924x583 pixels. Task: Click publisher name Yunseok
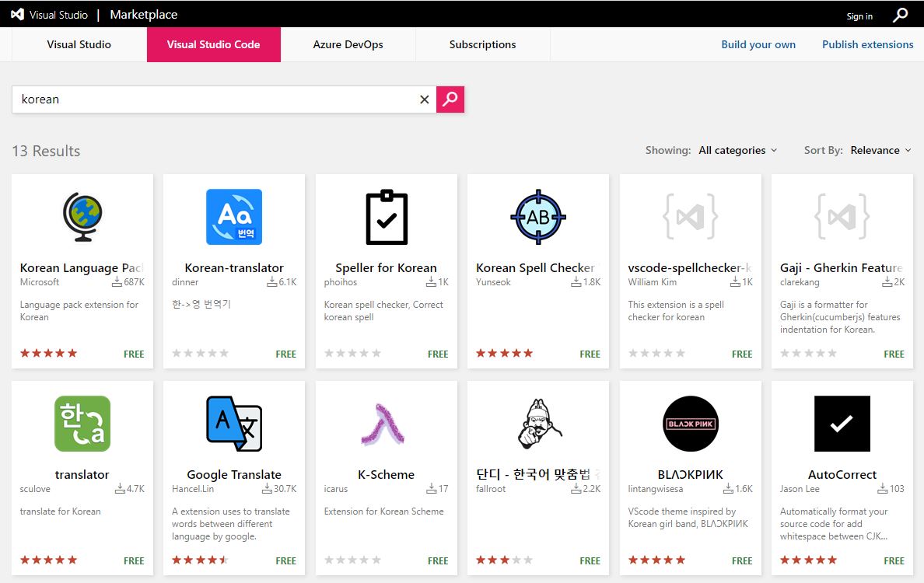493,282
